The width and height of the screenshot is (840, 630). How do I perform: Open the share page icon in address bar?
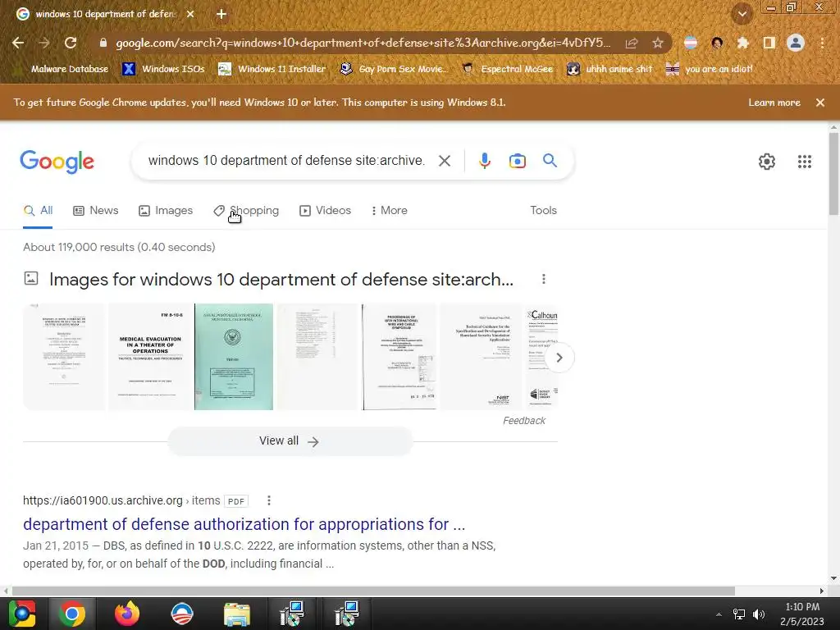tap(632, 43)
